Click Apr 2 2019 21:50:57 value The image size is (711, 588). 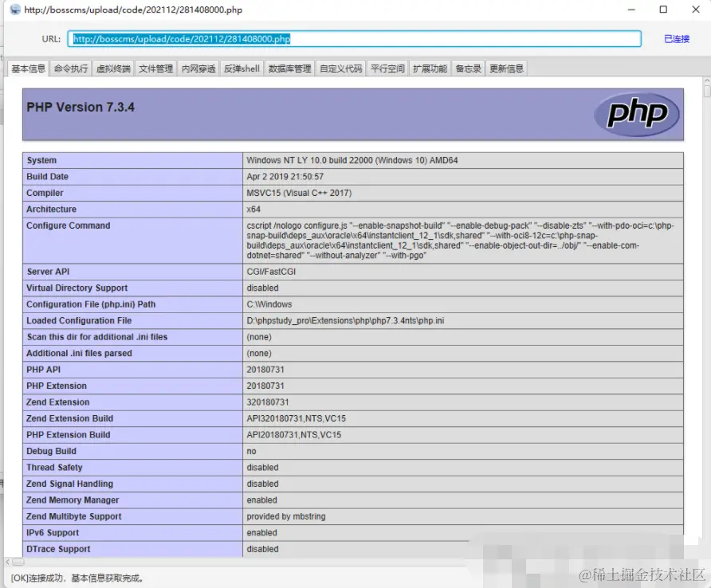(285, 177)
